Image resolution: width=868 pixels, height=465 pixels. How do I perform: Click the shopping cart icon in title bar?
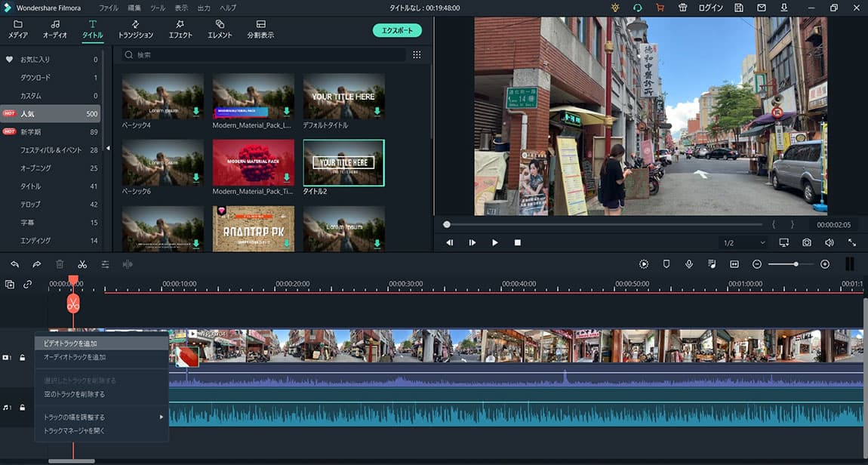660,8
